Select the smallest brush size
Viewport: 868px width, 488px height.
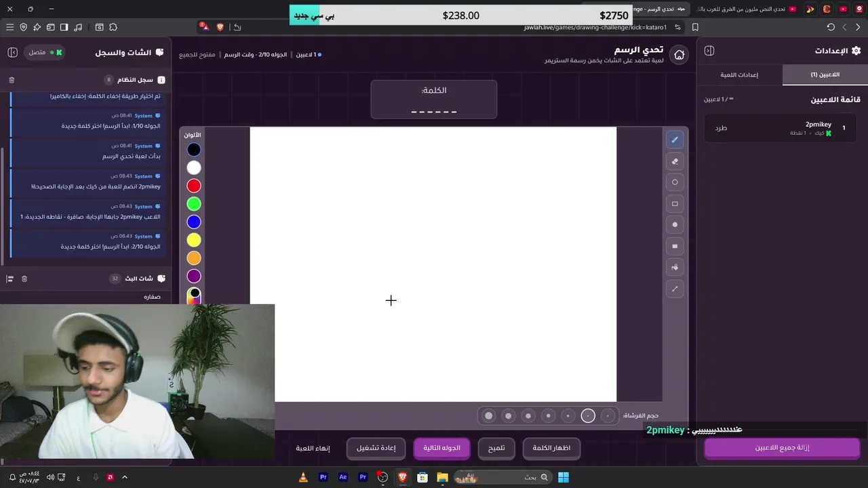coord(608,415)
